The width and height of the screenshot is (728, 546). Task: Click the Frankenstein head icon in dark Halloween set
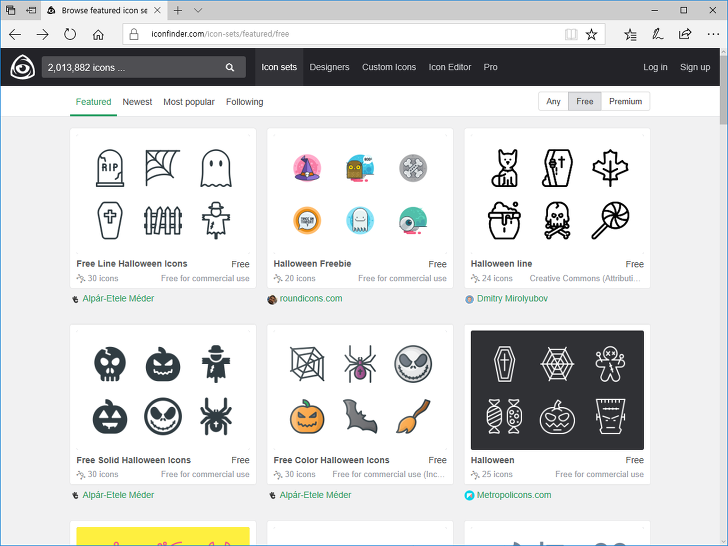pos(610,416)
